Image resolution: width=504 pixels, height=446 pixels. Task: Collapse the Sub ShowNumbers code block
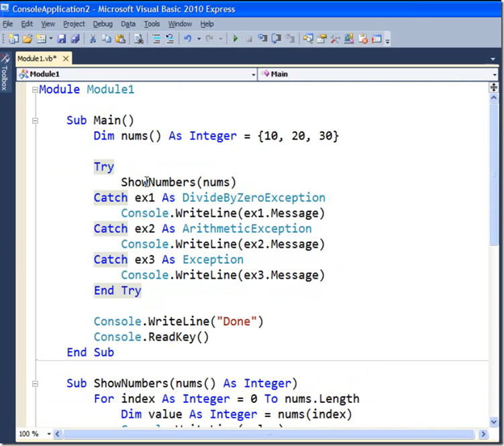[35, 384]
